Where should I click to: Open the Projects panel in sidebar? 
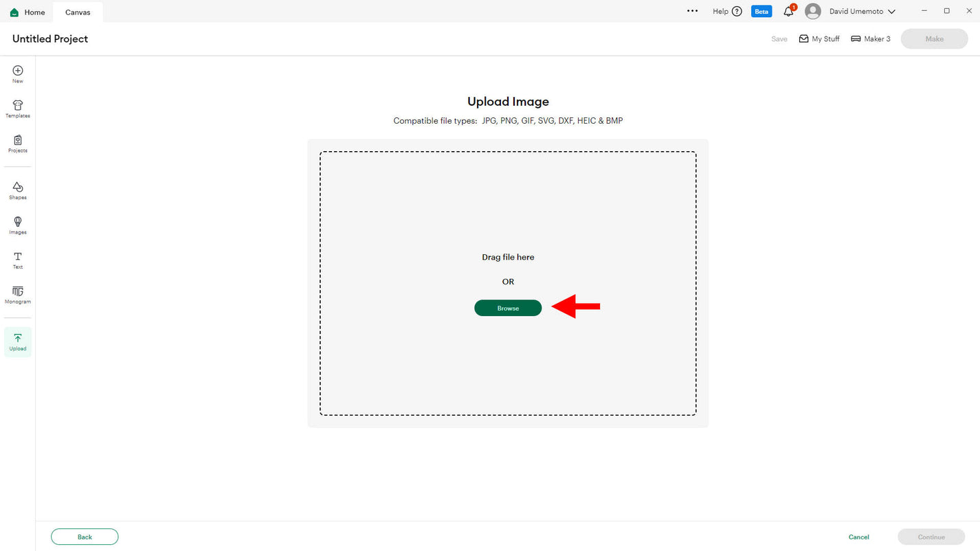[18, 144]
